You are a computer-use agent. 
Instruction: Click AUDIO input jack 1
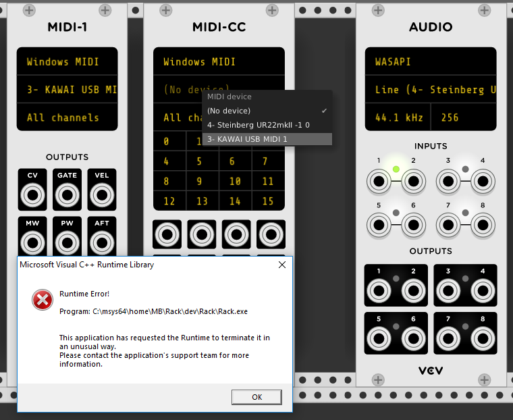point(379,181)
